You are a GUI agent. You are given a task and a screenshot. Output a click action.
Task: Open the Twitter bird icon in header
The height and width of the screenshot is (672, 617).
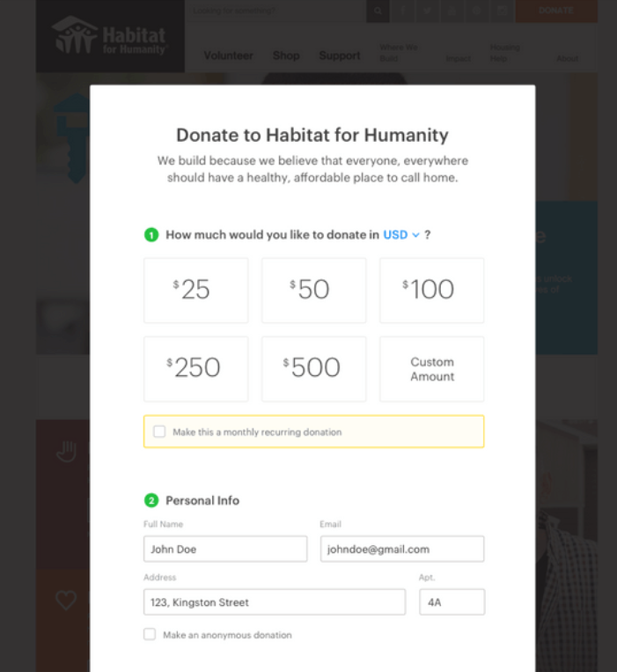(x=428, y=11)
